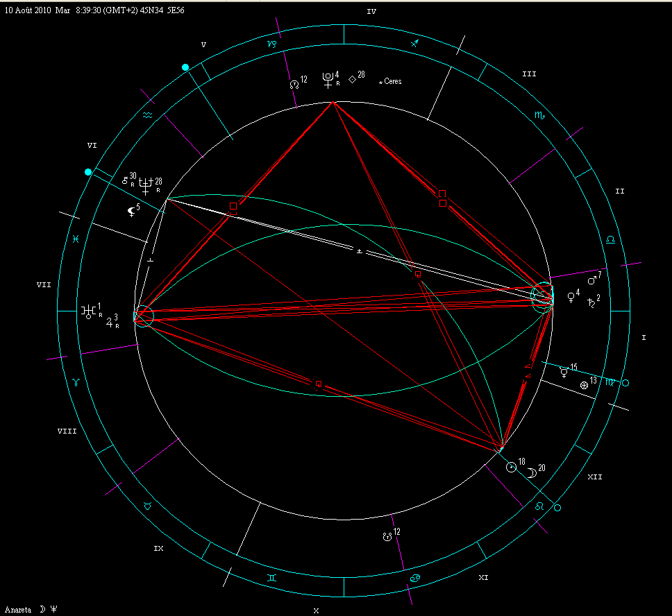
Task: Select the Sun symbol at 18 degrees
Action: [x=511, y=468]
